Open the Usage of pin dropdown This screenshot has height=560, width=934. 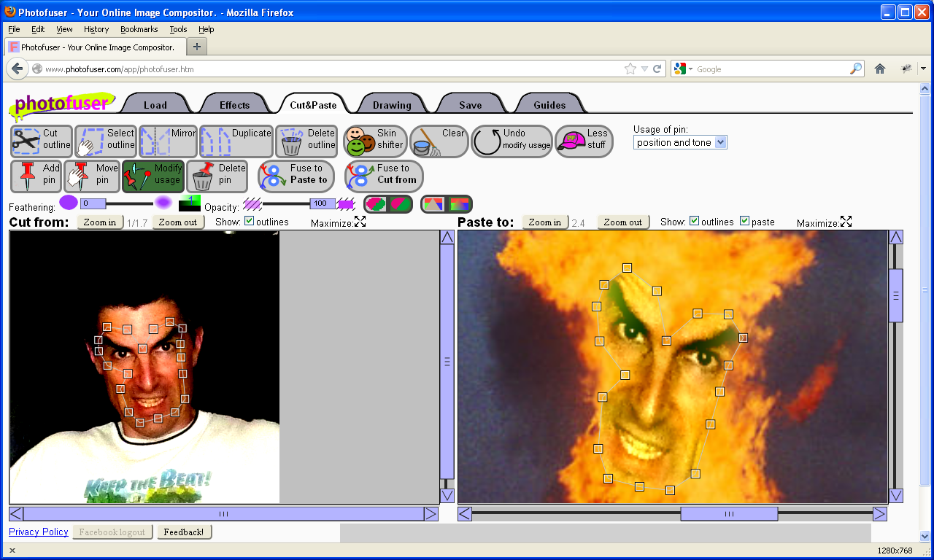[x=680, y=142]
